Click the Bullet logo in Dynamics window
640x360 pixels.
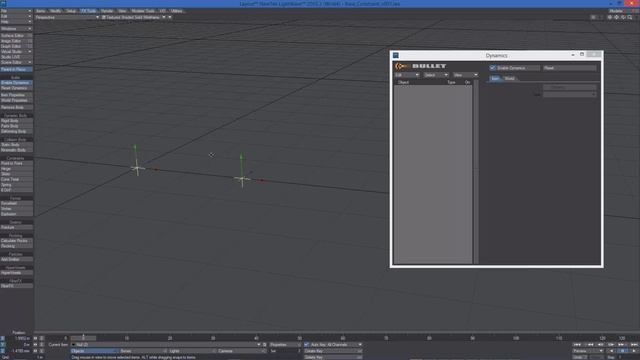pyautogui.click(x=420, y=66)
